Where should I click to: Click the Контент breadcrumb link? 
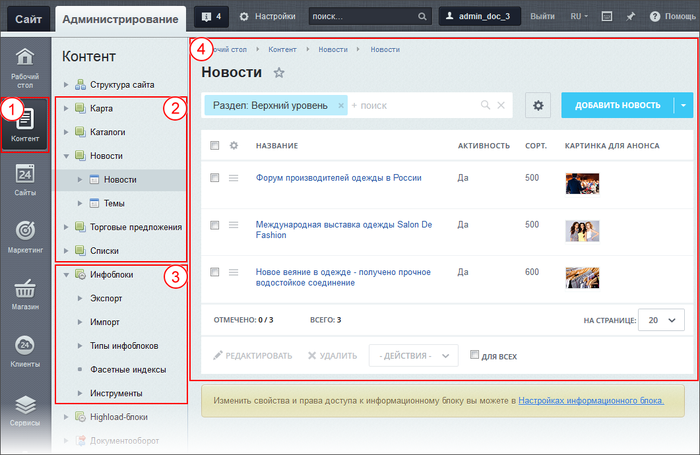[x=282, y=50]
